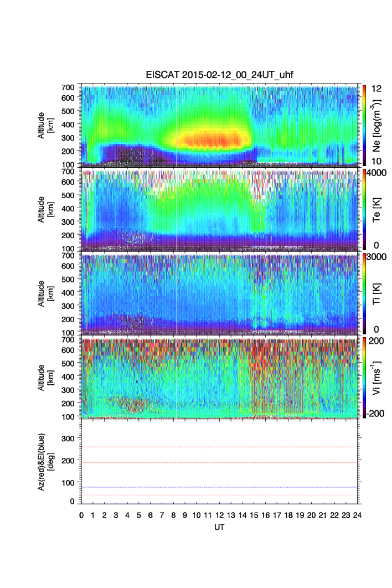Image resolution: width=392 pixels, height=588 pixels.
Task: Click the electron temperature (Te) plot panel
Action: pyautogui.click(x=219, y=209)
